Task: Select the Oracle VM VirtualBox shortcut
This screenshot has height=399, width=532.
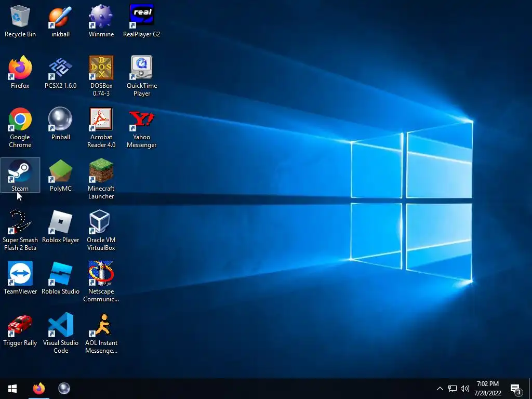Action: tap(101, 231)
